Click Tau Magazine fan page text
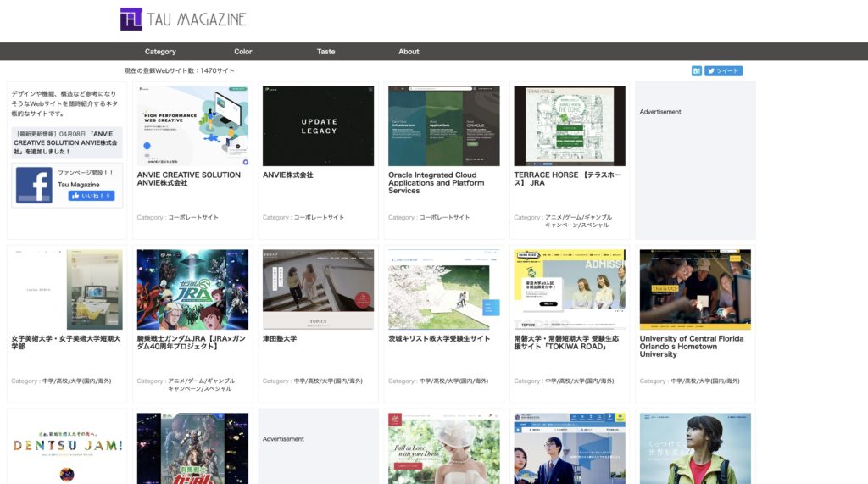This screenshot has height=484, width=868. tap(79, 185)
